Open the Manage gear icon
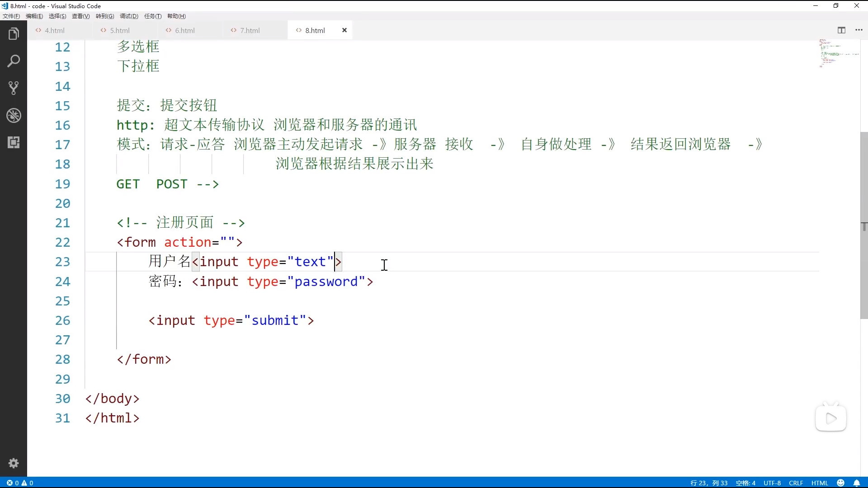Image resolution: width=868 pixels, height=488 pixels. click(14, 463)
